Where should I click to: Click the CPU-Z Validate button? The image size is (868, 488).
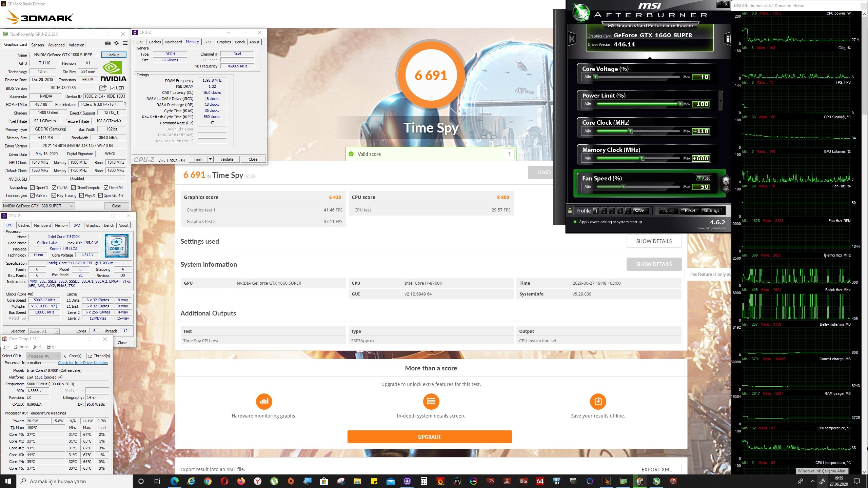coord(227,159)
